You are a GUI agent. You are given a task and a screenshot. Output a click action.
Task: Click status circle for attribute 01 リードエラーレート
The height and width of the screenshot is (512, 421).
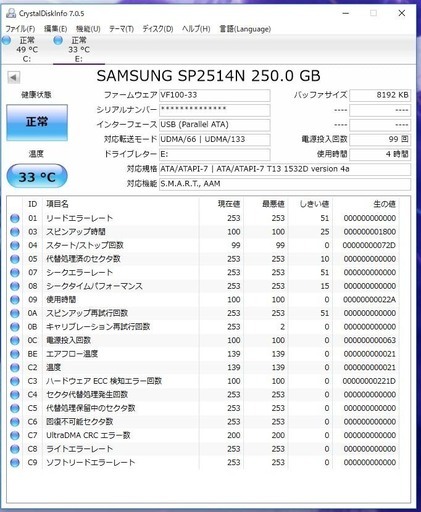click(x=15, y=219)
